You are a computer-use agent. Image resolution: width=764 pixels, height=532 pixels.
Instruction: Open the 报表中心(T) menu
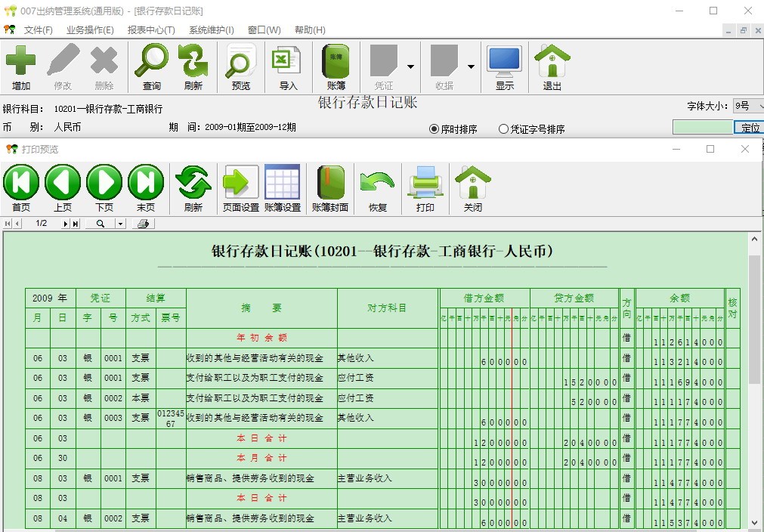click(x=151, y=30)
